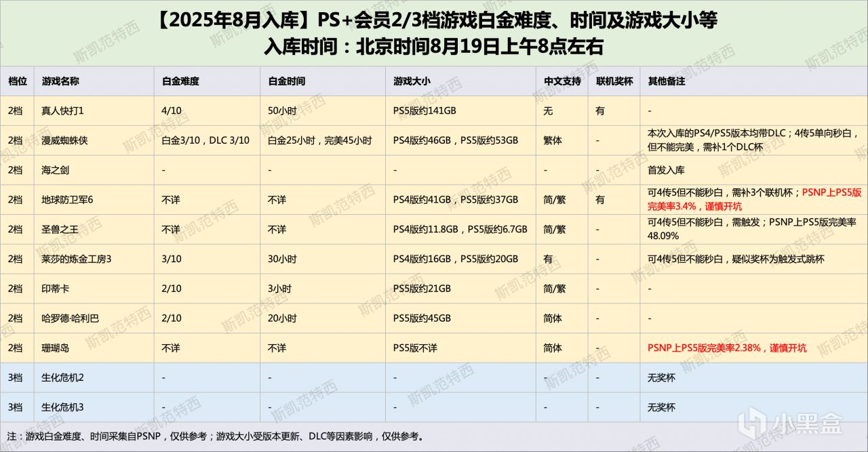Select the "白金时间" column header
Viewport: 868px width, 452px height.
pyautogui.click(x=287, y=81)
